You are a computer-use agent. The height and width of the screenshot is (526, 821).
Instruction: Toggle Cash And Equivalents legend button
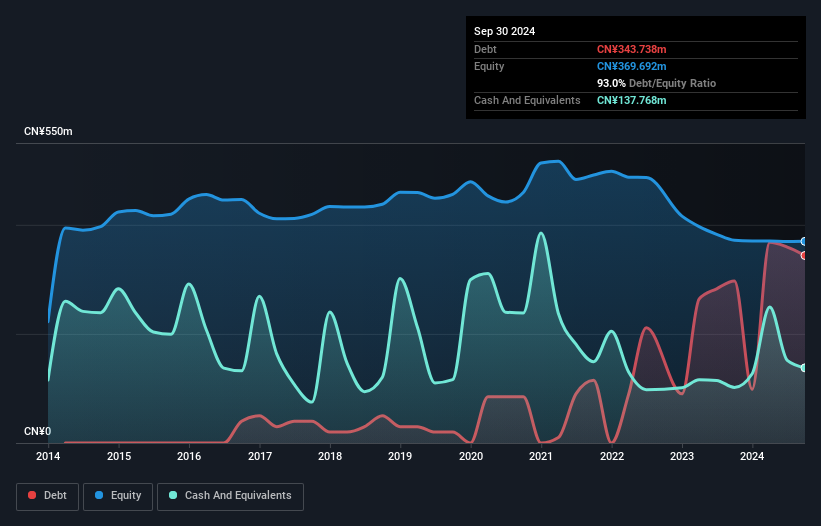(230, 496)
